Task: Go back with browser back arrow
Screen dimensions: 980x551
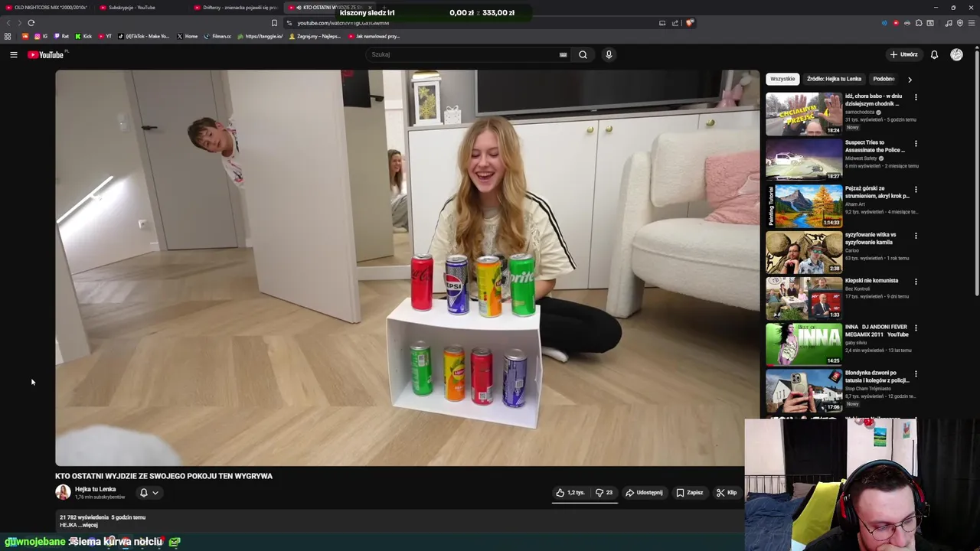Action: click(9, 23)
